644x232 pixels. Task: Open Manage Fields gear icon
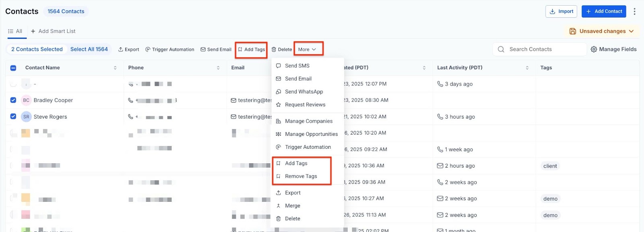pos(594,49)
